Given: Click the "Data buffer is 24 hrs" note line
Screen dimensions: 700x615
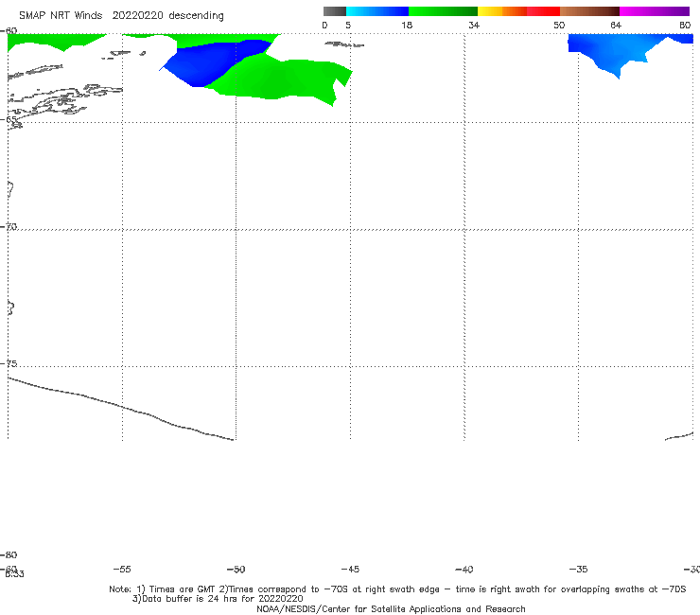Looking at the screenshot, I should [x=218, y=599].
